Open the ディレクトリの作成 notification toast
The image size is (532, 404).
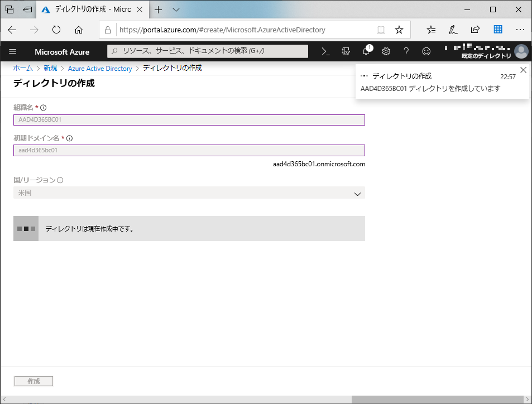click(x=442, y=82)
